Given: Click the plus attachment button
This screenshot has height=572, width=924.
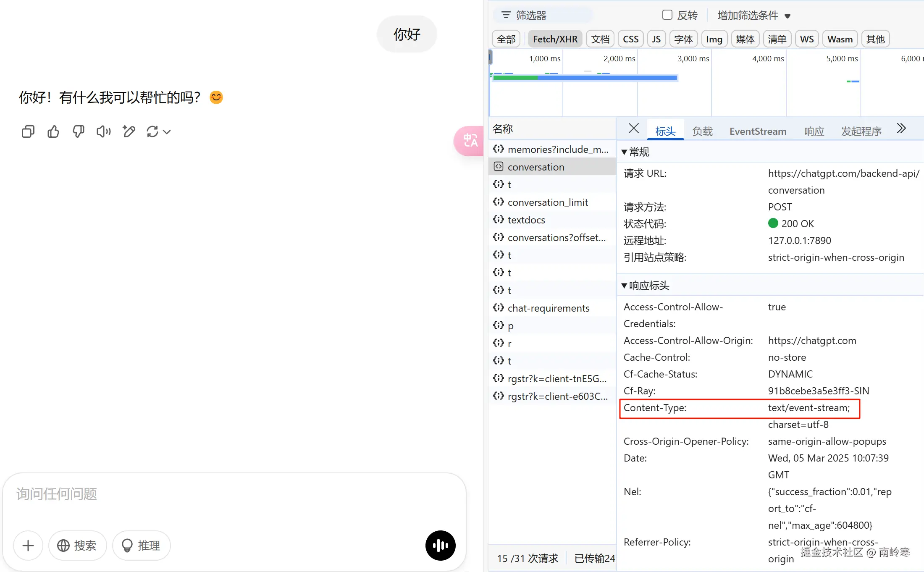Looking at the screenshot, I should [28, 546].
